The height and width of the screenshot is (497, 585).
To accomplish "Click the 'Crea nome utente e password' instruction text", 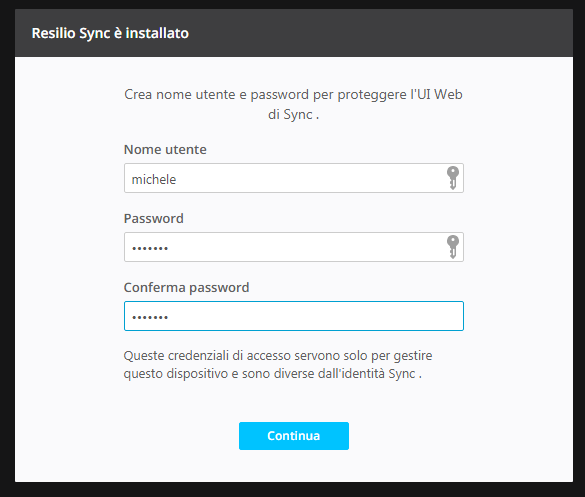I will pos(293,104).
